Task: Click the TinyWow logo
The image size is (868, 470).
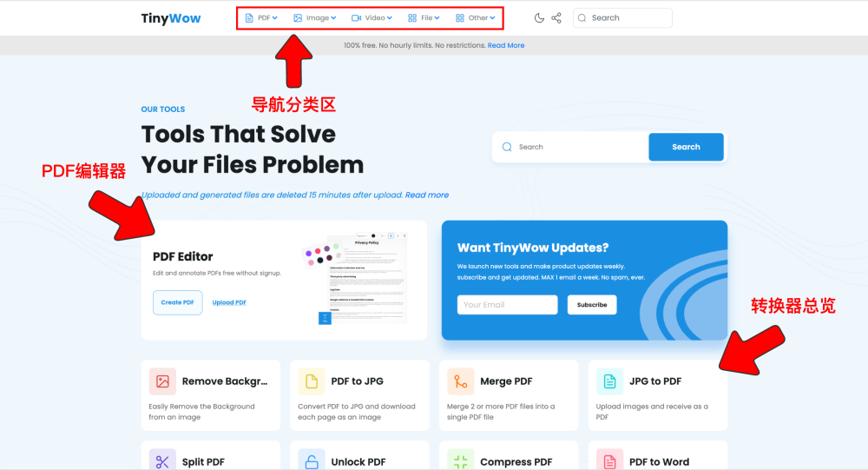Action: [x=171, y=18]
